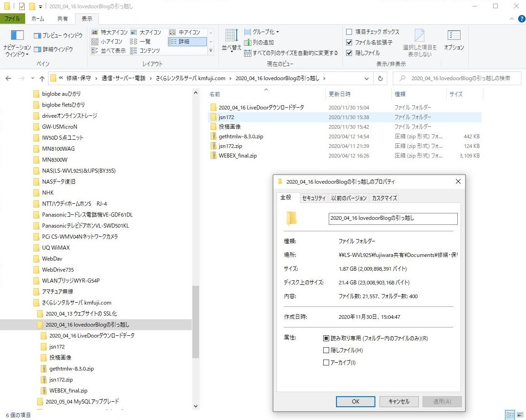
Task: Refresh the current folder view
Action: tap(380, 78)
